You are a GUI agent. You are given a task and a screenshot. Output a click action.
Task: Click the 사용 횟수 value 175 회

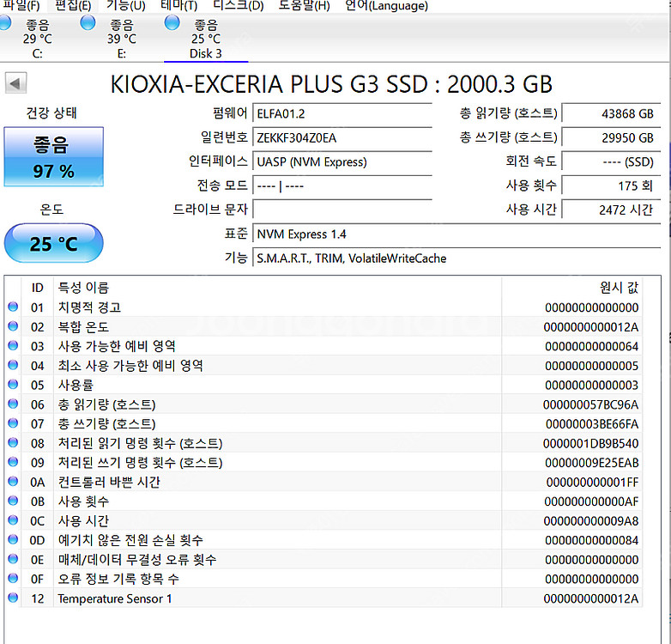point(611,185)
